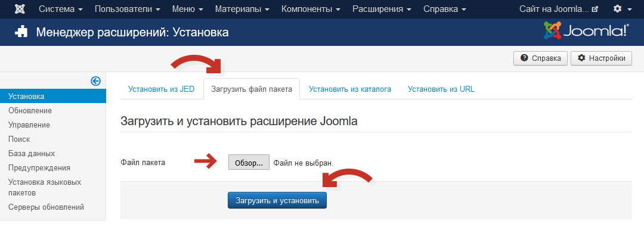Open the Расширения menu
This screenshot has width=644, height=230.
coord(382,8)
